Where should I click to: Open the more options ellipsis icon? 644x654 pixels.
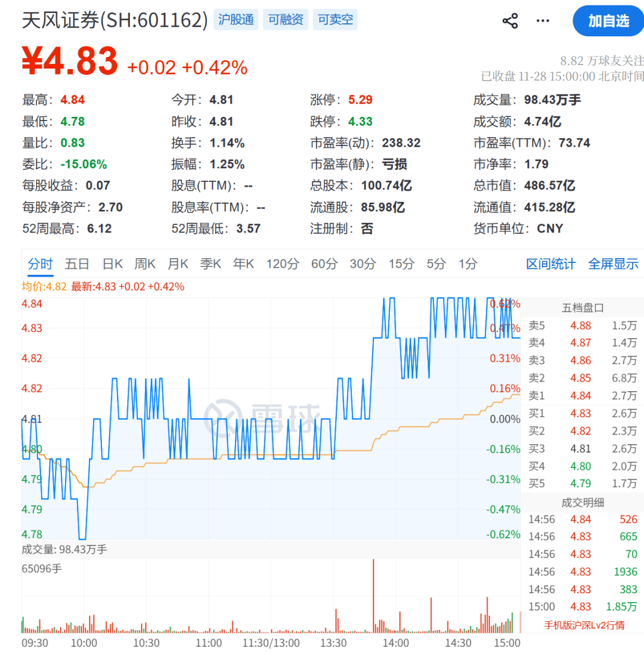(543, 20)
